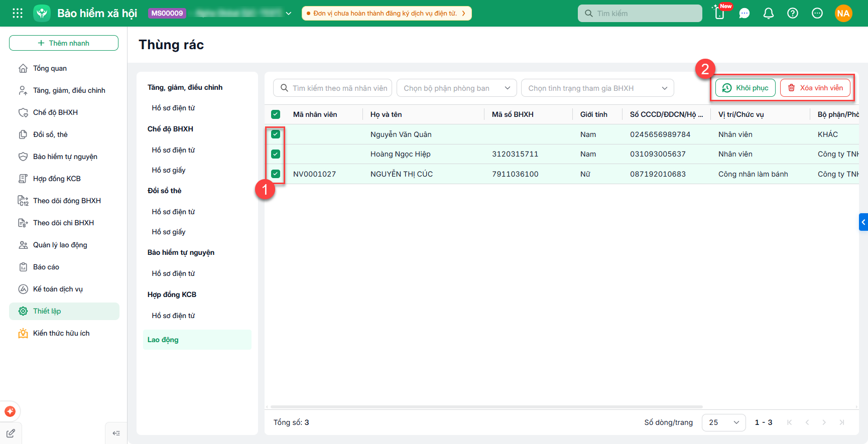Open the mobile app New icon

click(x=720, y=13)
